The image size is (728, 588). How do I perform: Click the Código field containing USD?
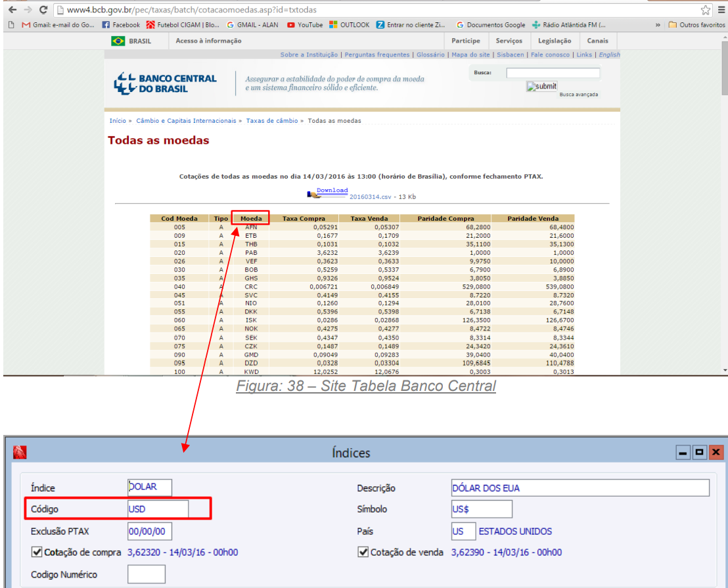click(x=158, y=509)
